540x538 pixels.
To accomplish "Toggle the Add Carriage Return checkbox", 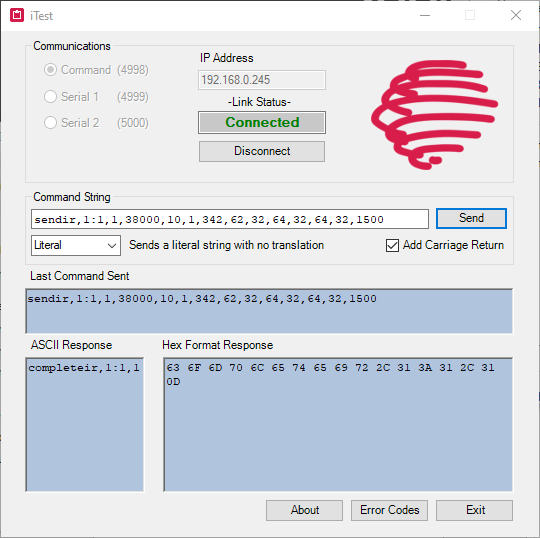I will 392,246.
